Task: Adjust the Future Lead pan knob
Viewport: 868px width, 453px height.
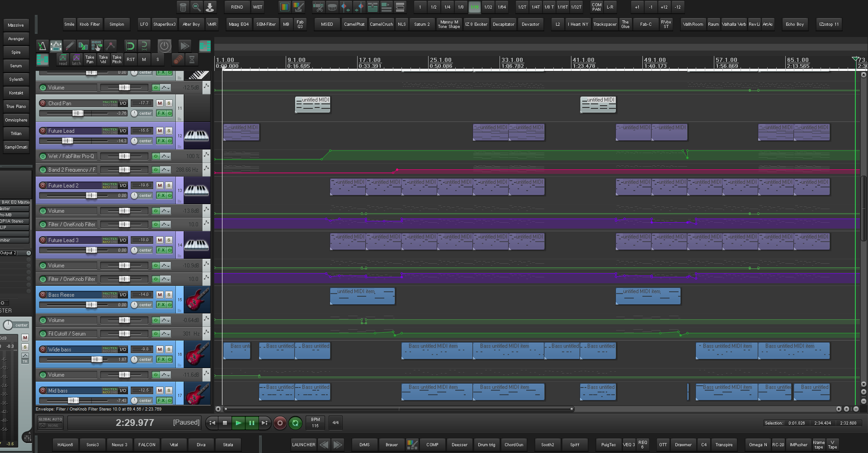Action: (x=134, y=141)
